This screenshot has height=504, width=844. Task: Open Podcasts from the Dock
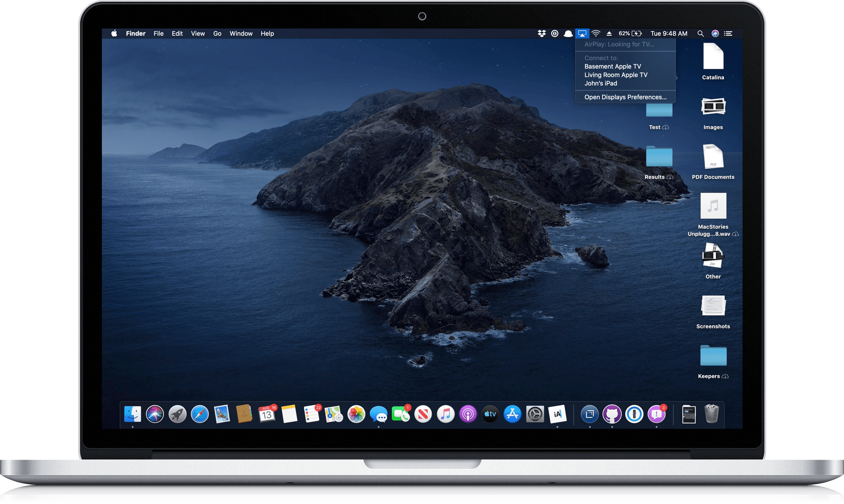coord(467,414)
